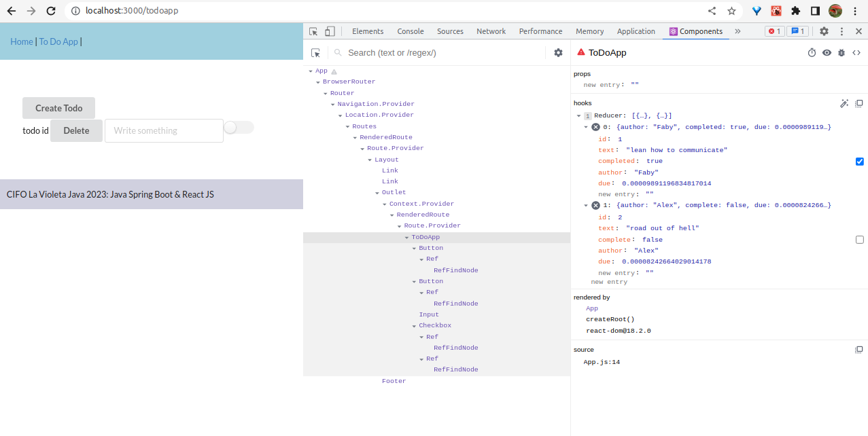Open the Chrome profile avatar
Screen dimensions: 868x436
[x=835, y=11]
